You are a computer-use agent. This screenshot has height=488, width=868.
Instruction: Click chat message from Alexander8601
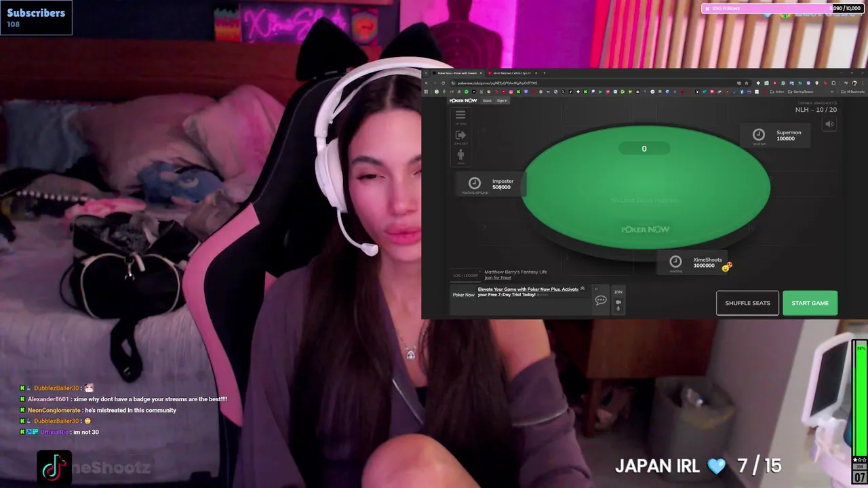click(x=123, y=399)
